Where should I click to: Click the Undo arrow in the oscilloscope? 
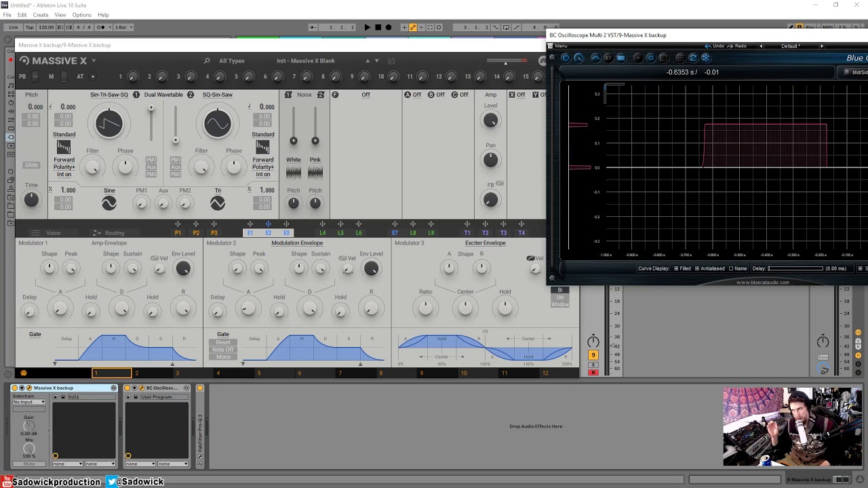click(x=708, y=46)
